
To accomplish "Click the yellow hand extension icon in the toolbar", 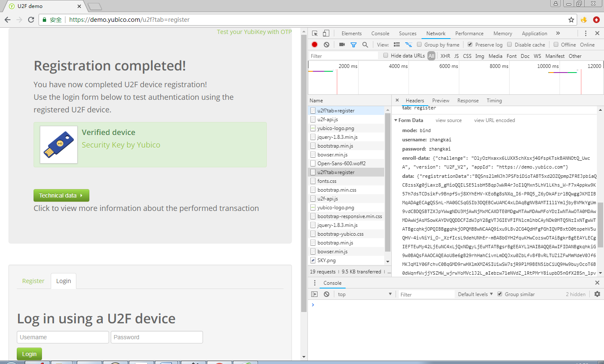I will pyautogui.click(x=584, y=20).
